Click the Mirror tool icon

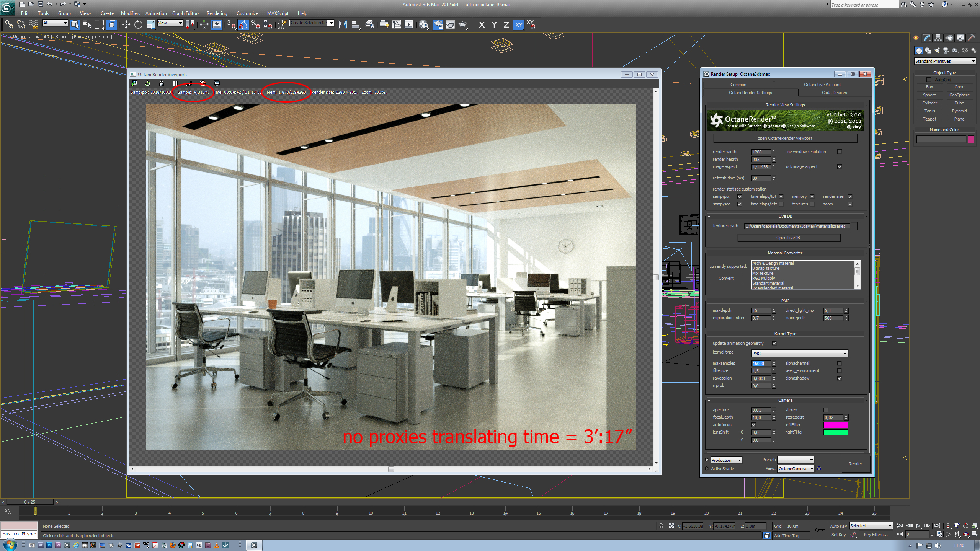click(x=343, y=25)
